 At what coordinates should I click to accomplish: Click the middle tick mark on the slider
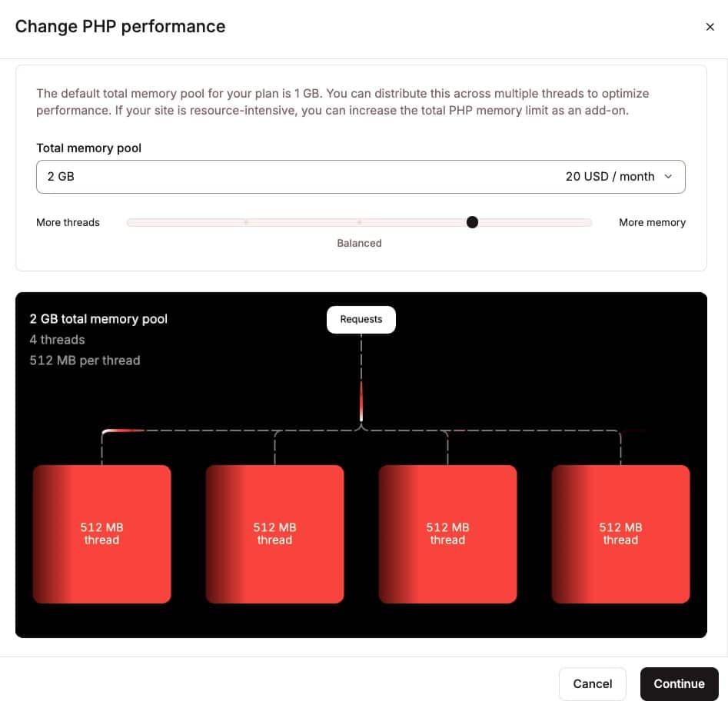359,222
